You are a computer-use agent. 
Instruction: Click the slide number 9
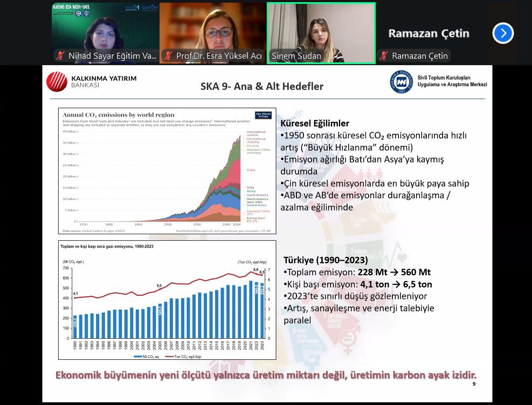474,384
